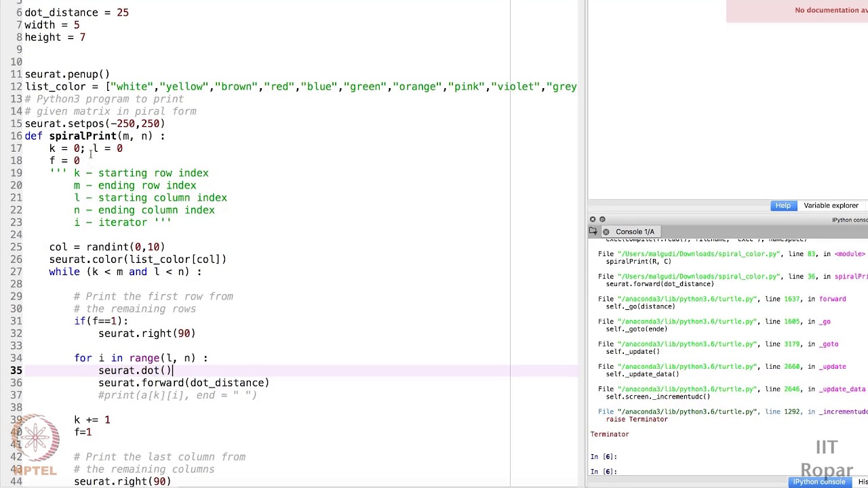
Task: Switch to the Variable explorer tab
Action: 831,205
